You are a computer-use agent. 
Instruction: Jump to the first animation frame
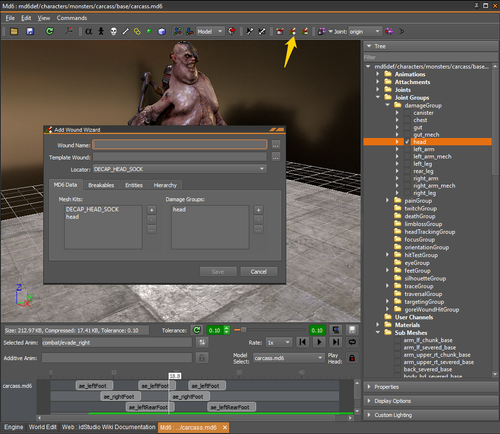click(302, 342)
